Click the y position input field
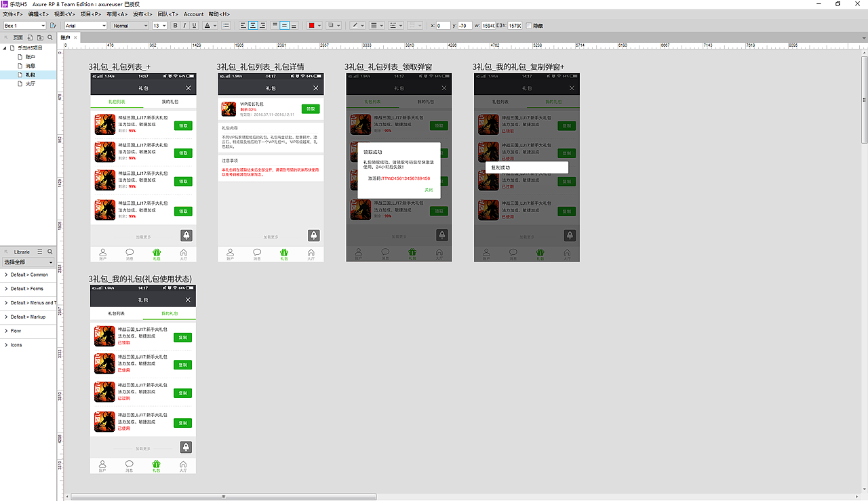868x501 pixels. 465,26
